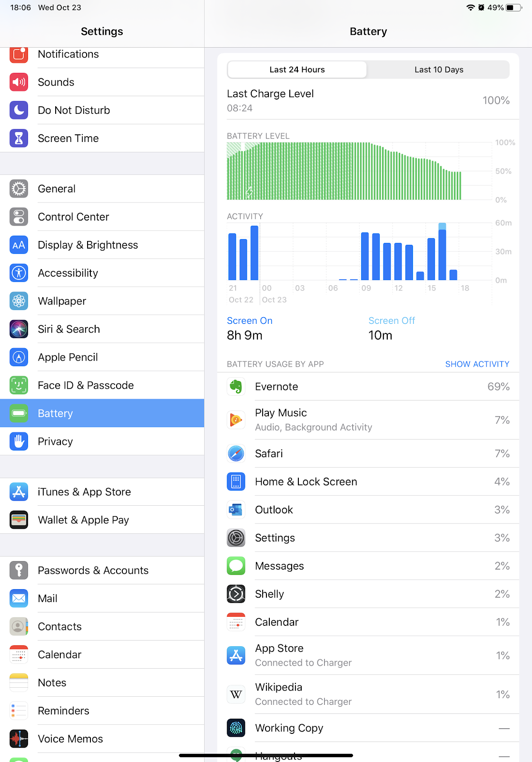
Task: Tap the Voice Memos waveform icon
Action: coord(19,739)
